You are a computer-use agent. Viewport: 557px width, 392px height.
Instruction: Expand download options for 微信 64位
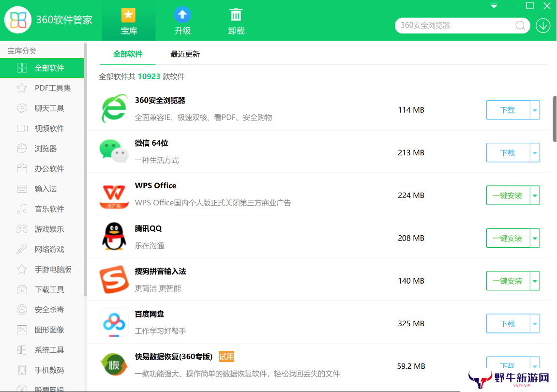pyautogui.click(x=535, y=153)
